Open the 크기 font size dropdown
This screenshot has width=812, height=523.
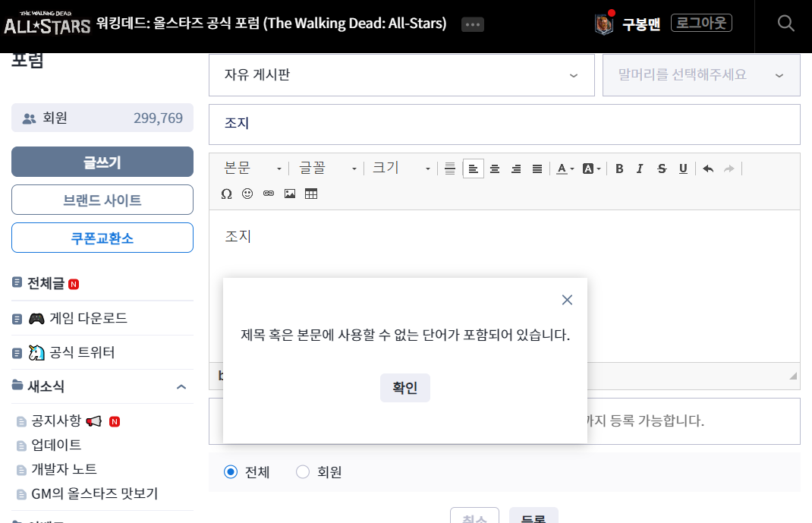pyautogui.click(x=401, y=169)
